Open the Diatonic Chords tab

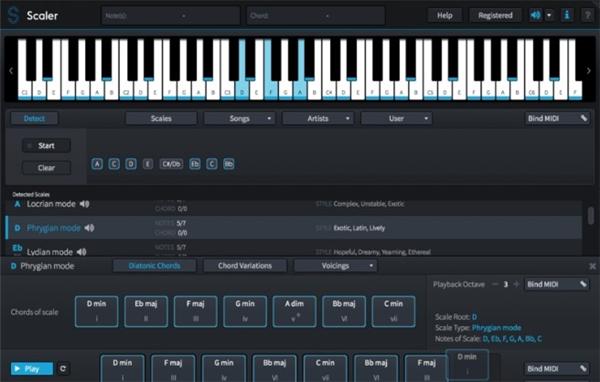coord(154,266)
